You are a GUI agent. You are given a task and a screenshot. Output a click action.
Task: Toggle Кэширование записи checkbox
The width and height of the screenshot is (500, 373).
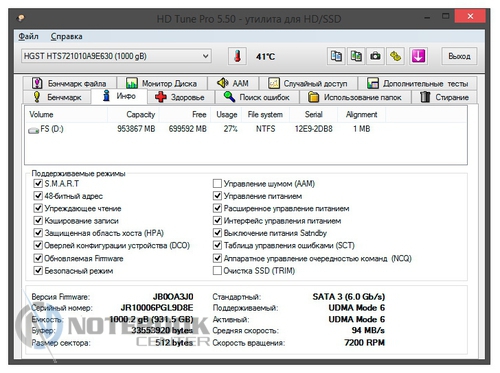point(38,221)
